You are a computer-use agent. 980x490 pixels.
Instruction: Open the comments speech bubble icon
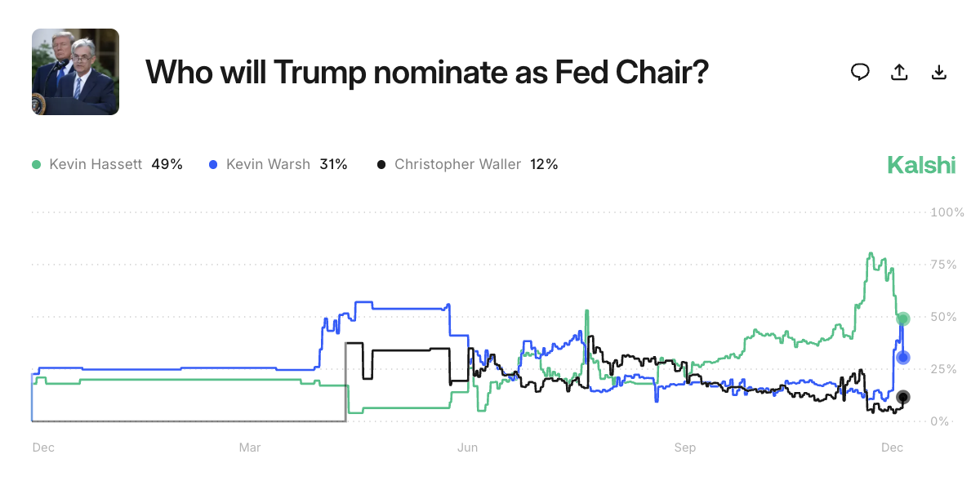860,72
